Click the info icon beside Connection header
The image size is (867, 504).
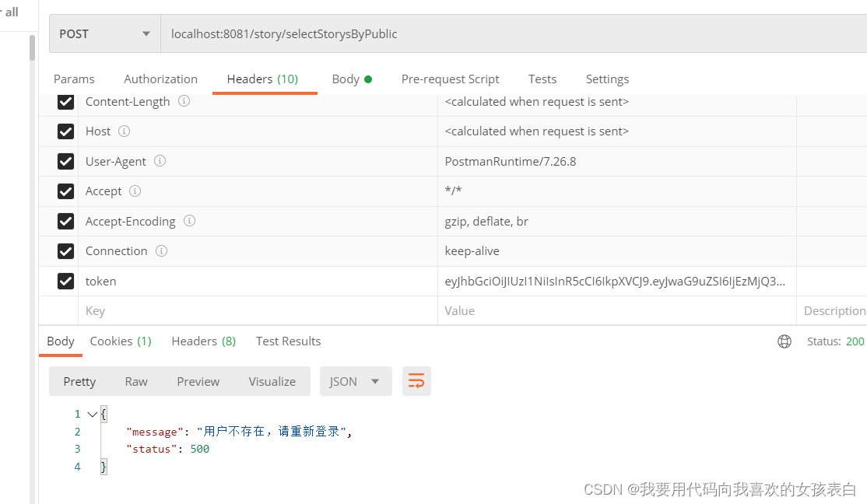[x=161, y=250]
